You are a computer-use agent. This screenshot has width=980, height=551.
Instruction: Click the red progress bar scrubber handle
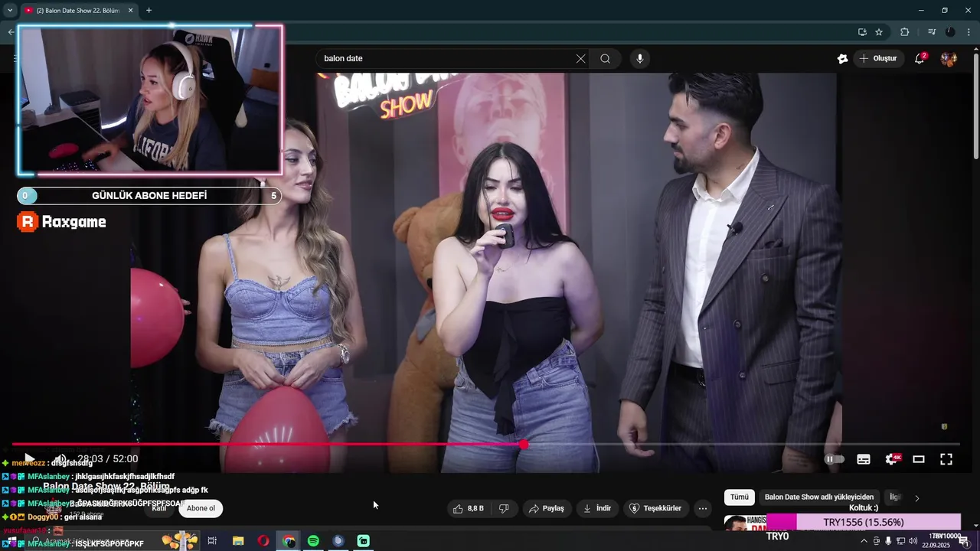(524, 444)
